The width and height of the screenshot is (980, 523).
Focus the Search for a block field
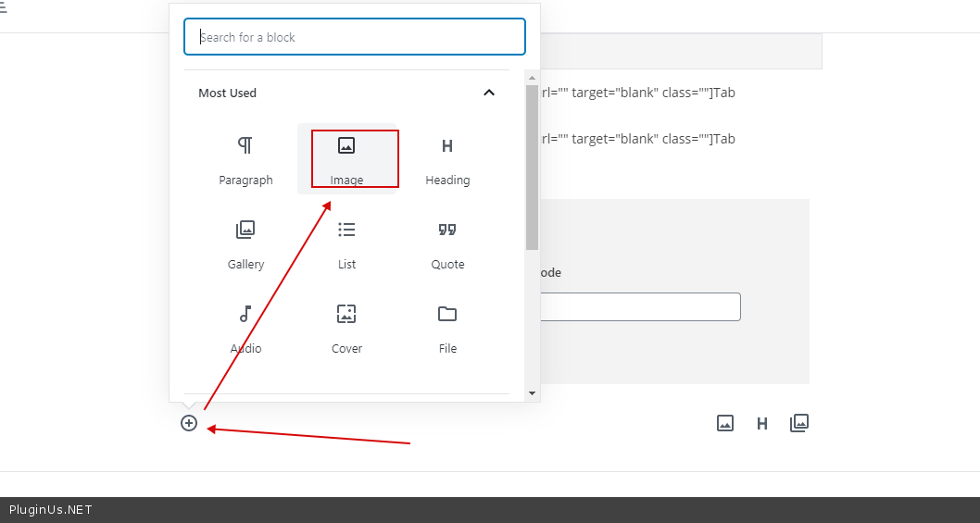[x=355, y=37]
